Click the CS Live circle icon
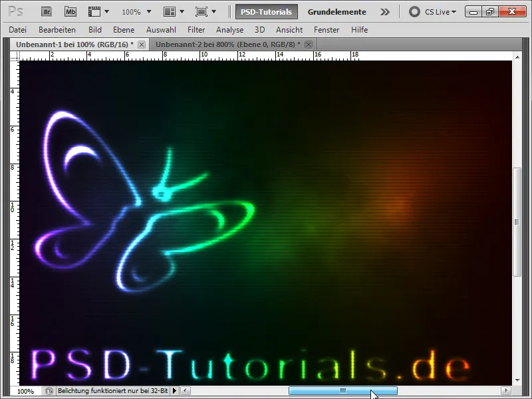532x399 pixels. 414,12
